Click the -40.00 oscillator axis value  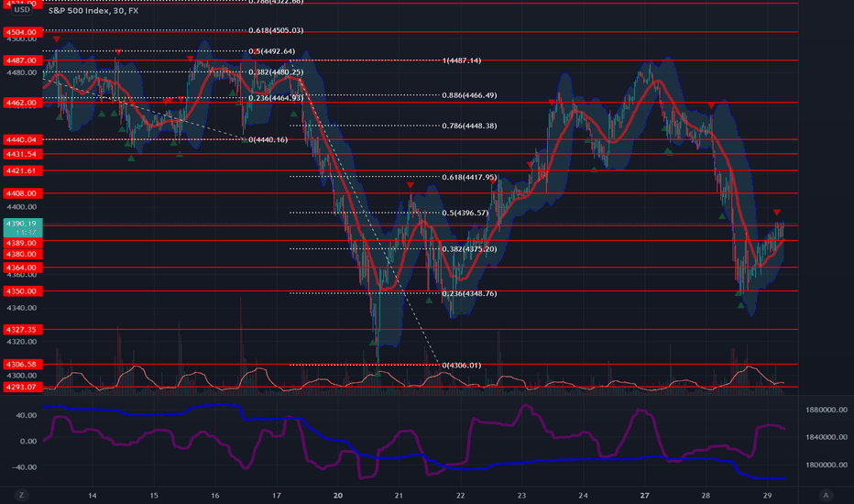pyautogui.click(x=25, y=467)
